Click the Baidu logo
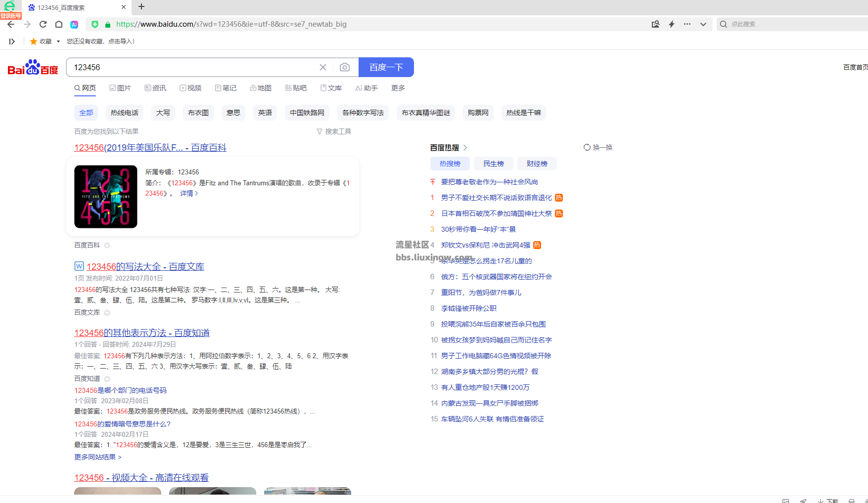The image size is (868, 503). 33,67
